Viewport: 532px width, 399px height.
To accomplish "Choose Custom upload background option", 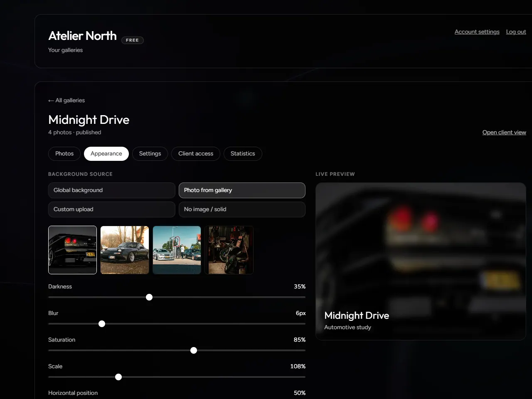I will click(x=112, y=209).
